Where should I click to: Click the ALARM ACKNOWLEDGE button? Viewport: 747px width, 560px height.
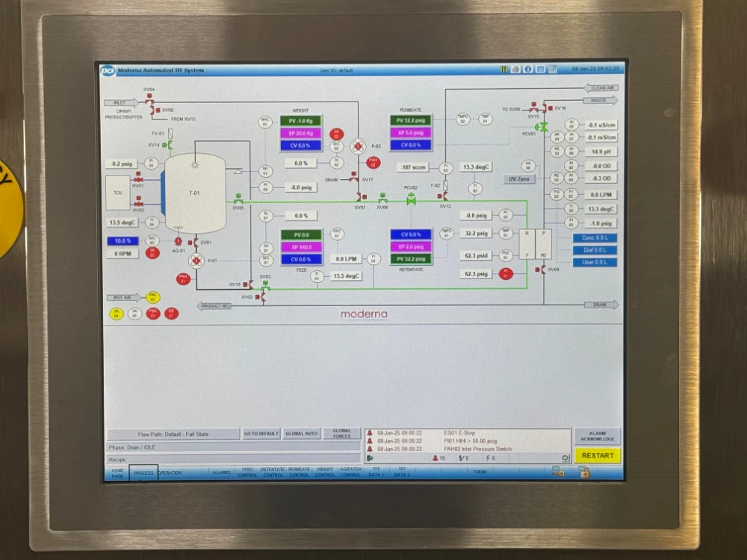point(597,436)
